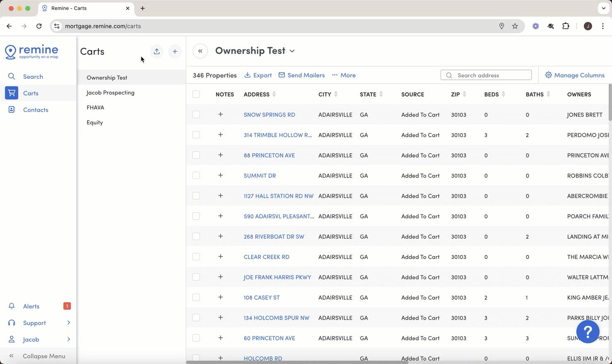The height and width of the screenshot is (364, 612).
Task: Open the browser extensions puzzle icon
Action: [x=566, y=26]
